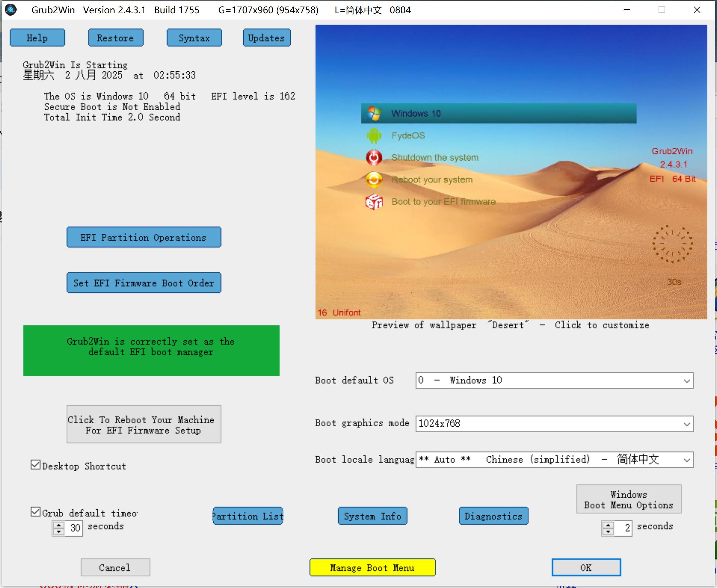The width and height of the screenshot is (717, 588).
Task: Open the Partition List
Action: [248, 516]
